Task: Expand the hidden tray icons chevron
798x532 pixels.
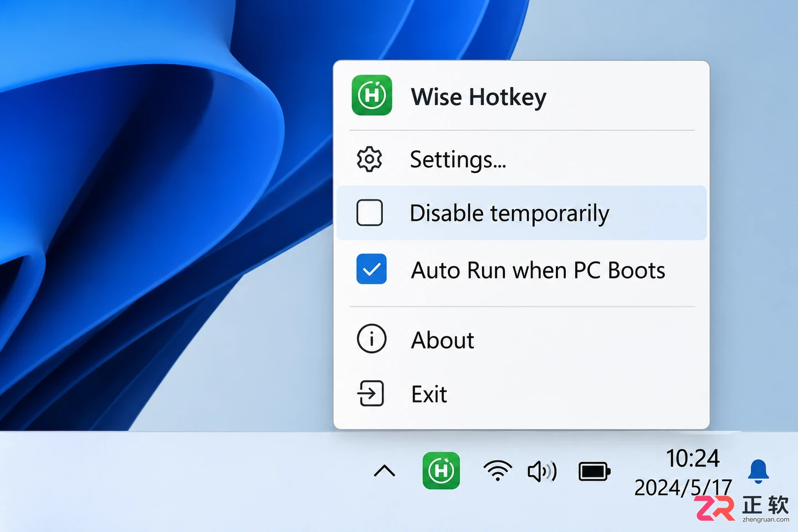Action: [x=385, y=471]
